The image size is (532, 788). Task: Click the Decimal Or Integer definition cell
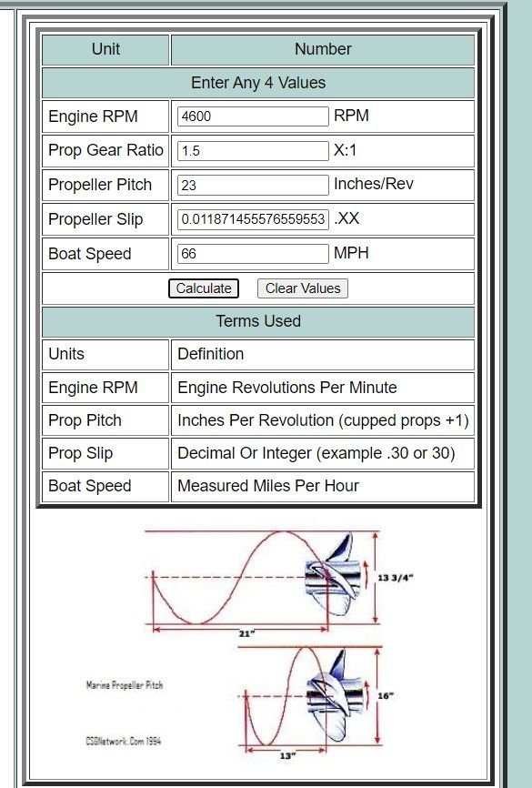click(x=323, y=453)
